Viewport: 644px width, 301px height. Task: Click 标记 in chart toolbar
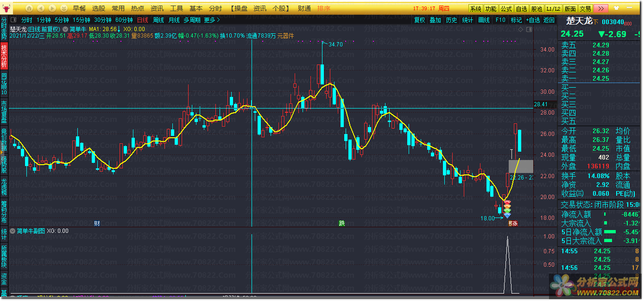pos(516,20)
